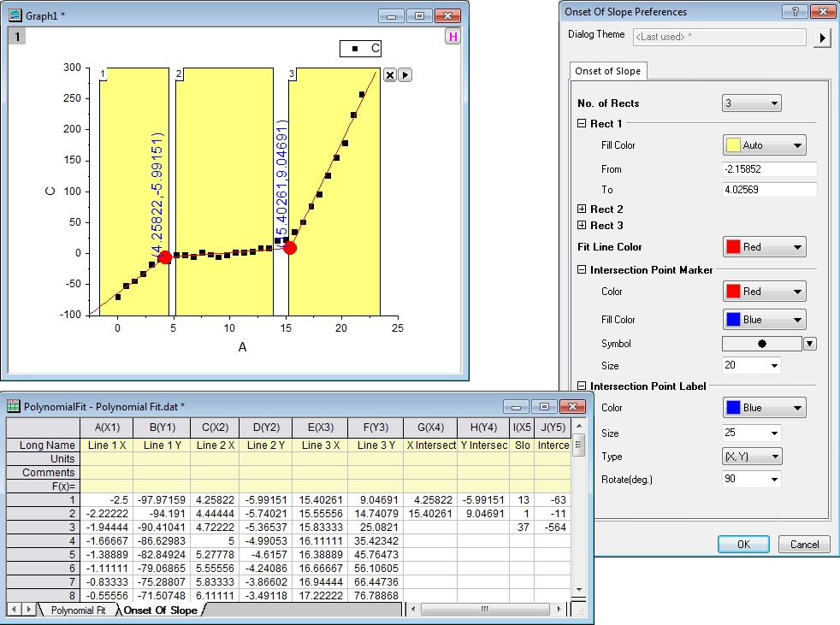
Task: Open the No. of Rects dropdown
Action: [x=752, y=103]
